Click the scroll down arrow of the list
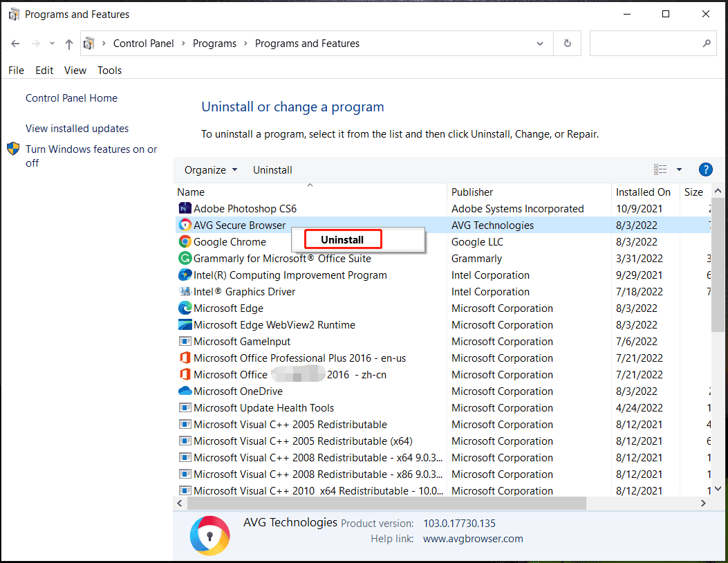This screenshot has width=728, height=563. click(718, 489)
